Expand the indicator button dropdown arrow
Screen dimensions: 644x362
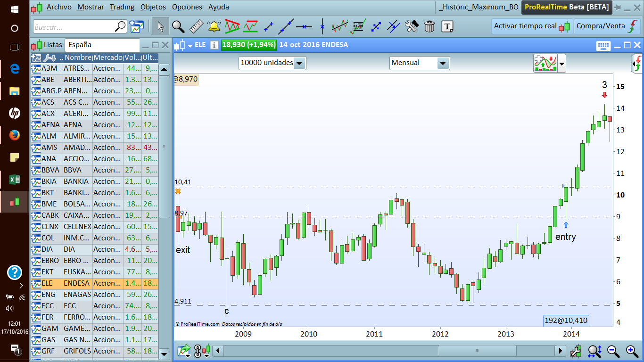561,64
